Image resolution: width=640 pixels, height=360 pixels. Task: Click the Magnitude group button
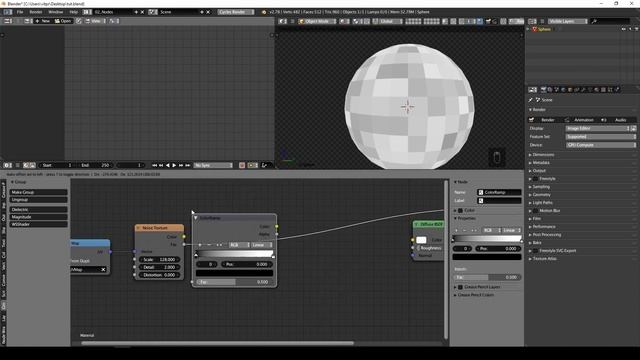coord(39,217)
